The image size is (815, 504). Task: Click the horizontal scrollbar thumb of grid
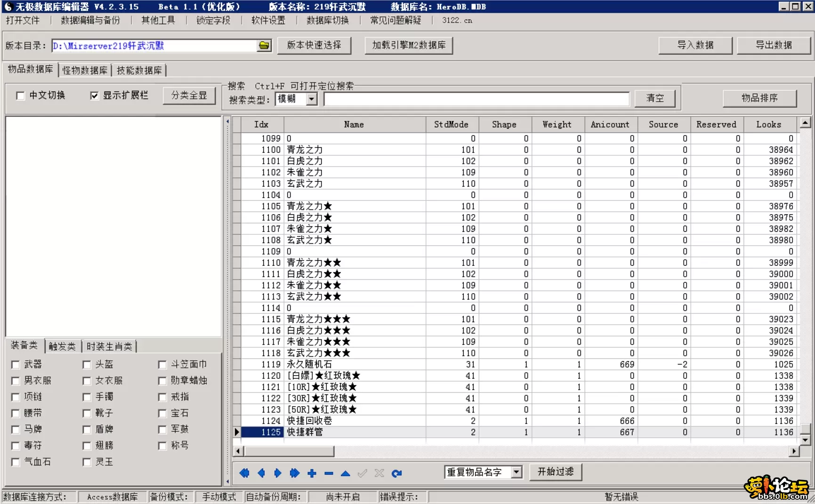pos(289,451)
